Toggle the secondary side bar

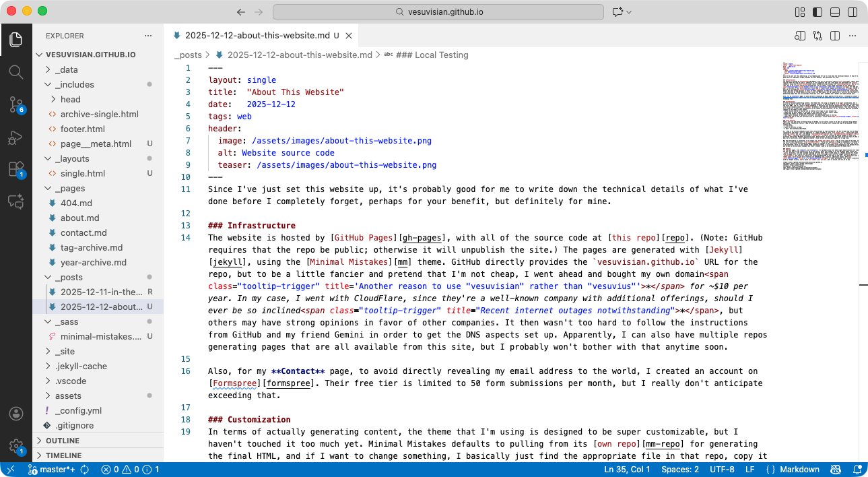853,12
